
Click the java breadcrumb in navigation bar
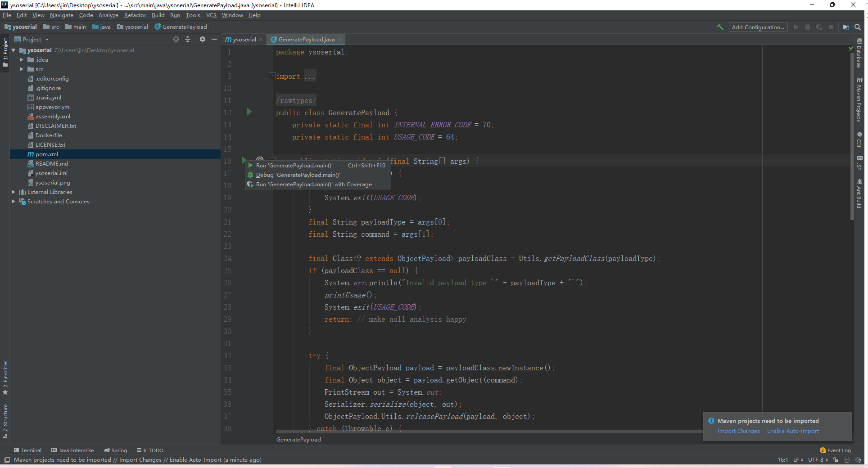tap(102, 27)
